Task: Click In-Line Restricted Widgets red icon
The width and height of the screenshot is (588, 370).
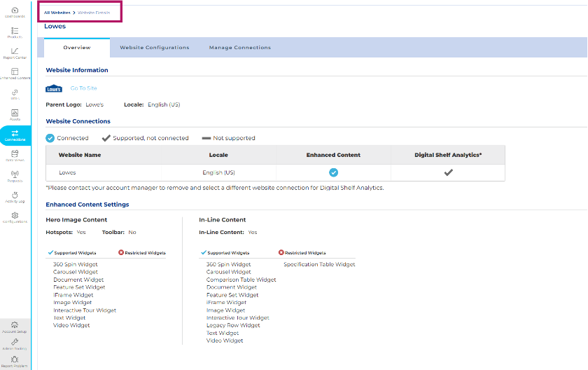Action: [281, 252]
